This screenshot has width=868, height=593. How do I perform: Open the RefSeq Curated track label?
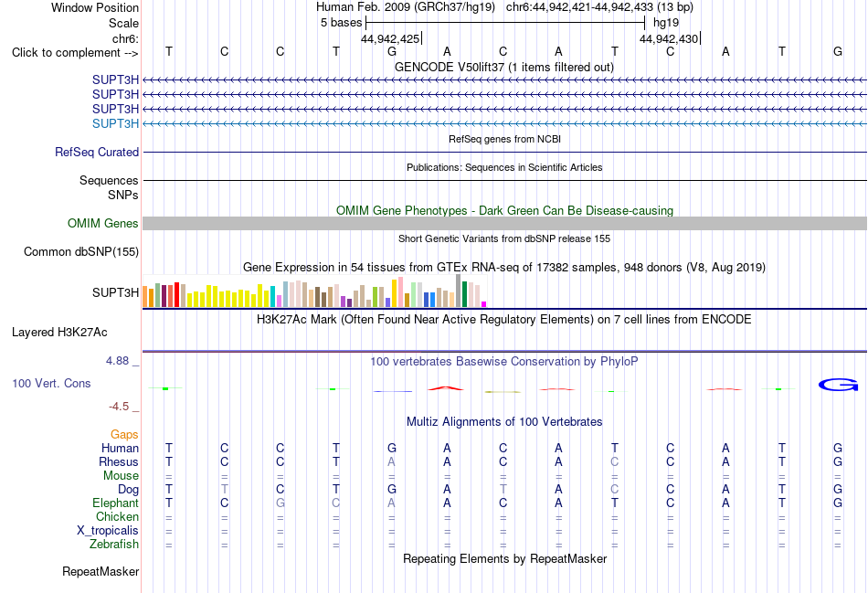(x=96, y=152)
